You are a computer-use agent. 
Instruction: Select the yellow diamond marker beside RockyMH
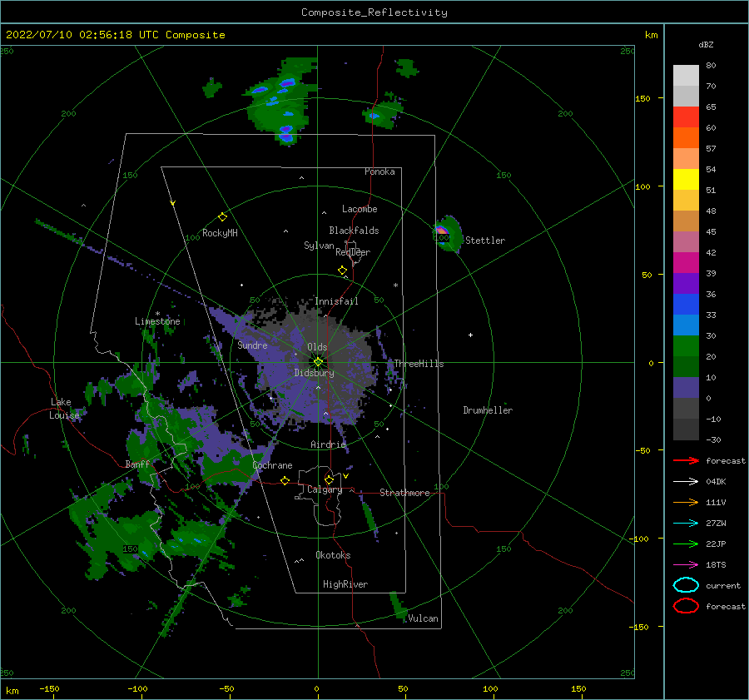coord(222,217)
